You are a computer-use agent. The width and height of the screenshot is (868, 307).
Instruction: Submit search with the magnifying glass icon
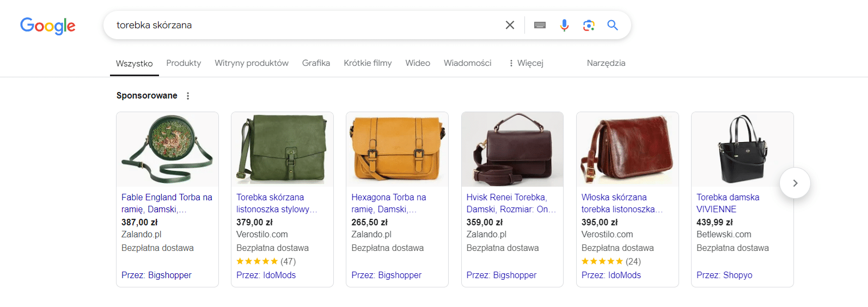click(613, 25)
